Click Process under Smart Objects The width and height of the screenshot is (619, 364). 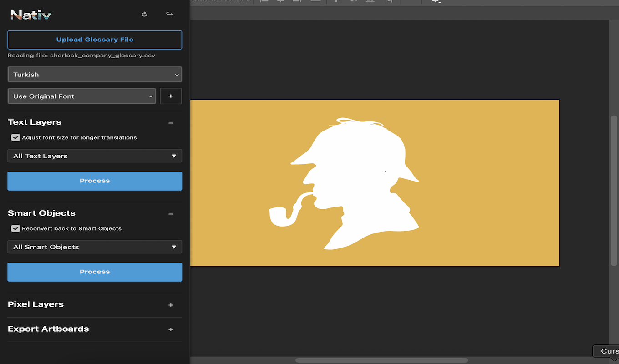(x=95, y=272)
